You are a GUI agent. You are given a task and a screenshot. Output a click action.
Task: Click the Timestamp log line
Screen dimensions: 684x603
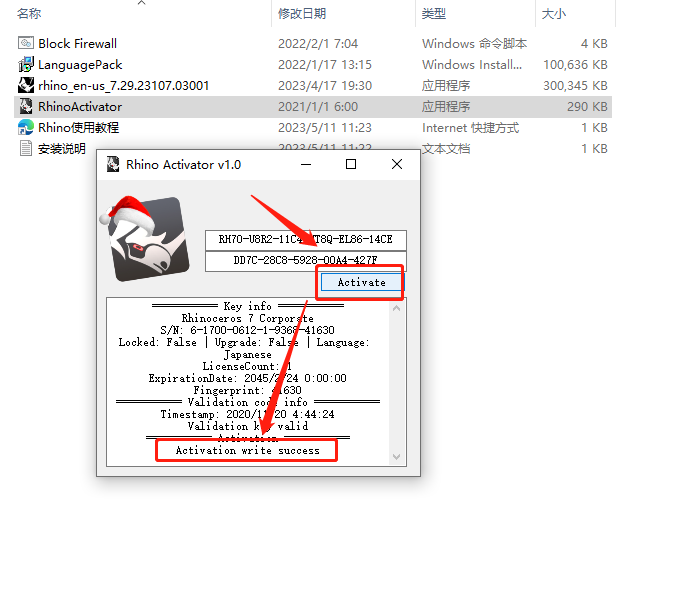coord(247,414)
